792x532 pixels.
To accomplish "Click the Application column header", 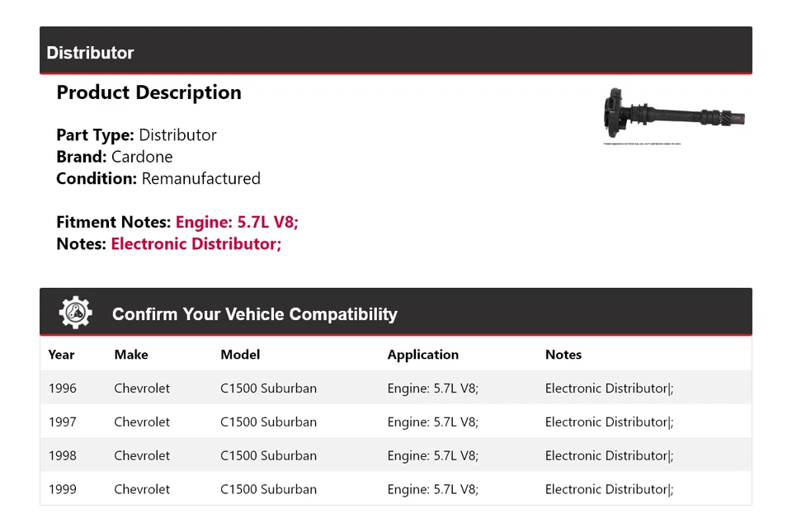I will point(422,355).
